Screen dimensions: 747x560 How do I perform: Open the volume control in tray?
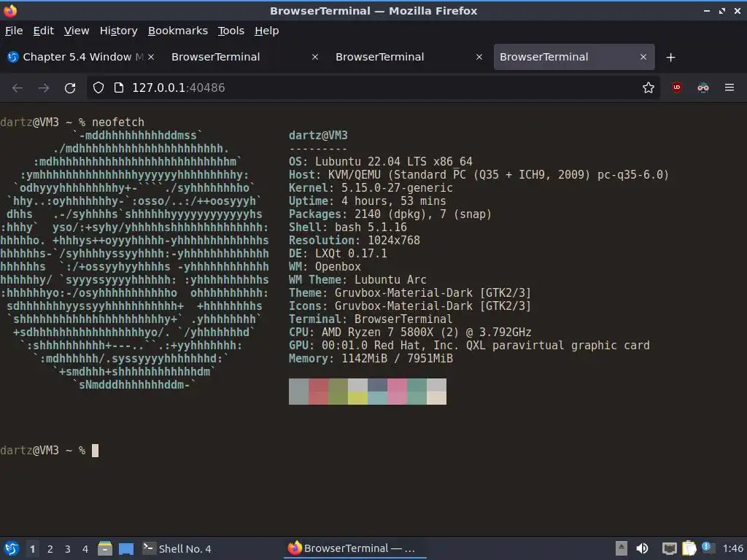[642, 548]
